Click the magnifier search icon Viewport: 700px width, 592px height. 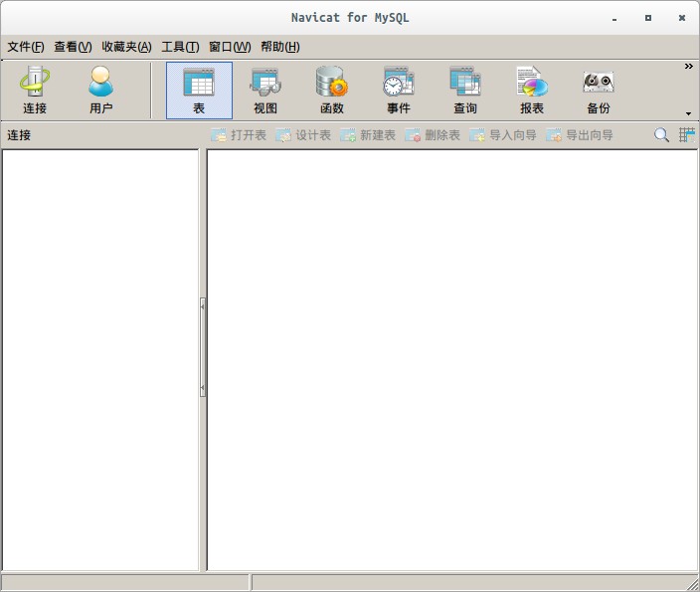click(x=661, y=134)
